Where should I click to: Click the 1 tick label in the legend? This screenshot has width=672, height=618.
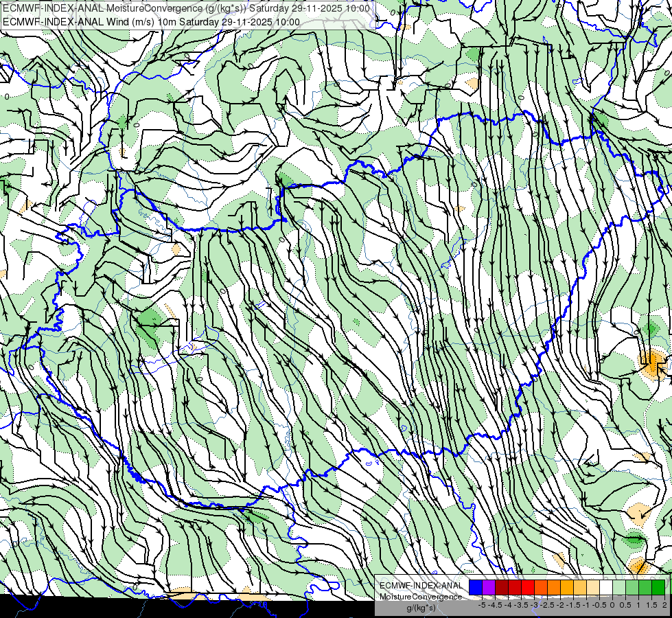pos(638,605)
